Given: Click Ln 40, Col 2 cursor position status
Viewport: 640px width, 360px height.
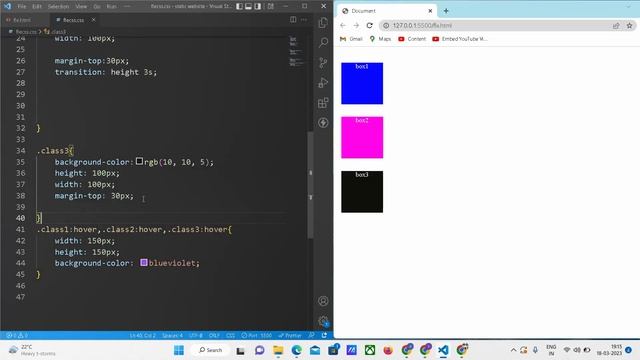Looking at the screenshot, I should tap(142, 336).
